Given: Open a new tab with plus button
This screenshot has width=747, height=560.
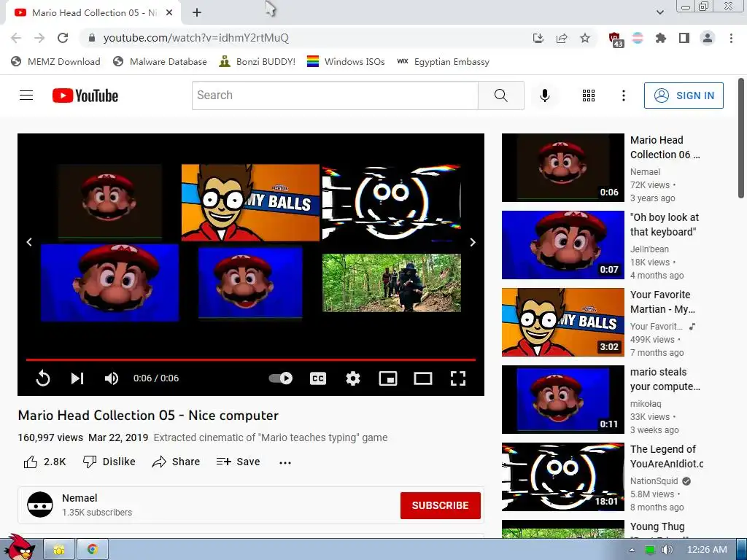Looking at the screenshot, I should (197, 13).
